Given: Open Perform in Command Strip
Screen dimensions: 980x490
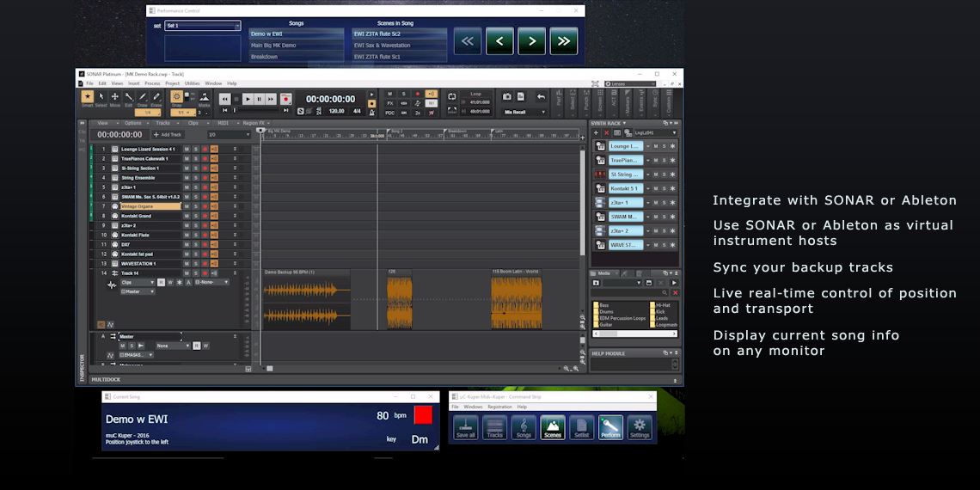Looking at the screenshot, I should click(x=610, y=427).
